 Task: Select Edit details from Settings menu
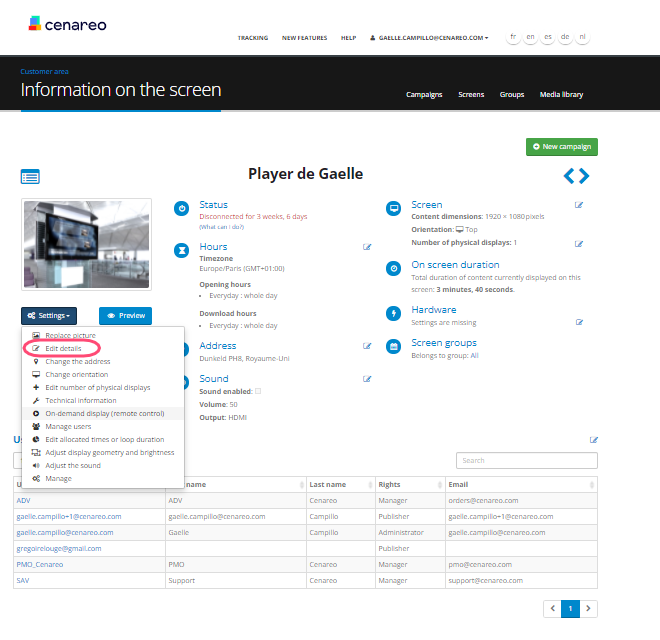point(64,348)
